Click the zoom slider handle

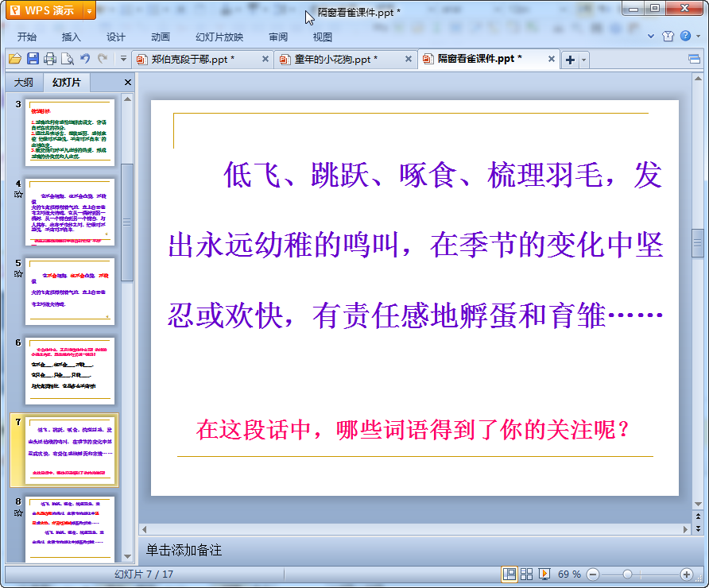coord(627,574)
